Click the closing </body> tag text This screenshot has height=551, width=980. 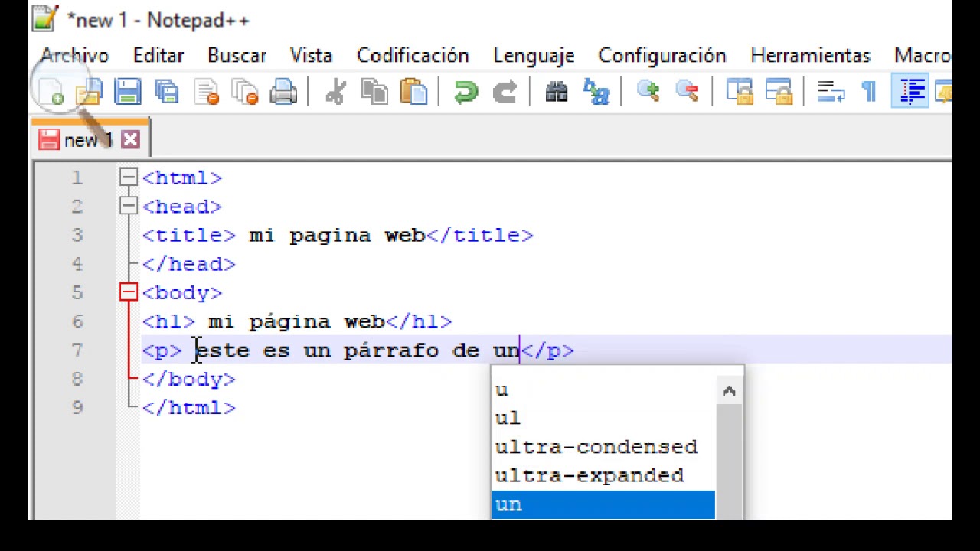[x=189, y=379]
